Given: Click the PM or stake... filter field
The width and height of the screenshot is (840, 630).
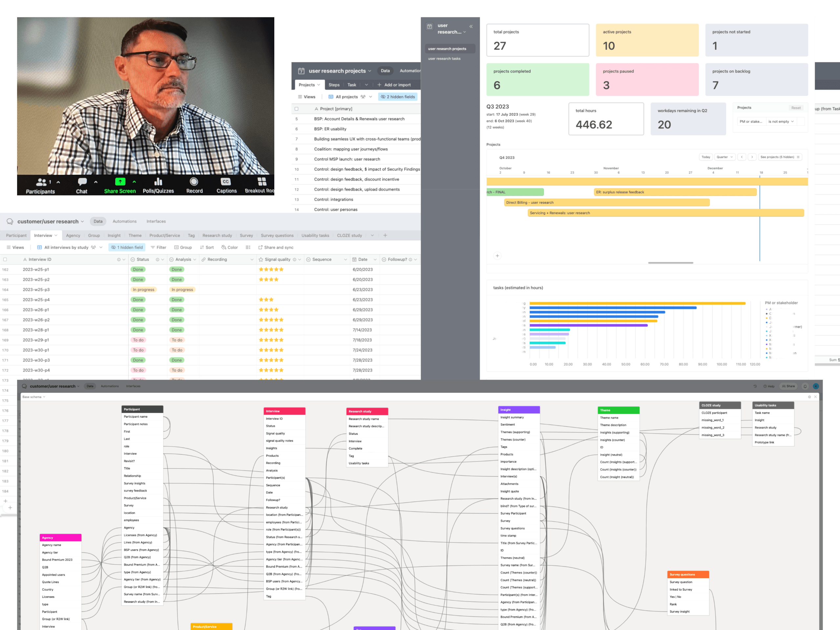Looking at the screenshot, I should [751, 121].
